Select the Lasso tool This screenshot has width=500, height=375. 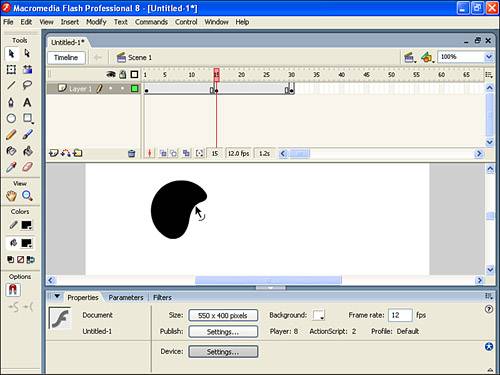click(x=27, y=85)
